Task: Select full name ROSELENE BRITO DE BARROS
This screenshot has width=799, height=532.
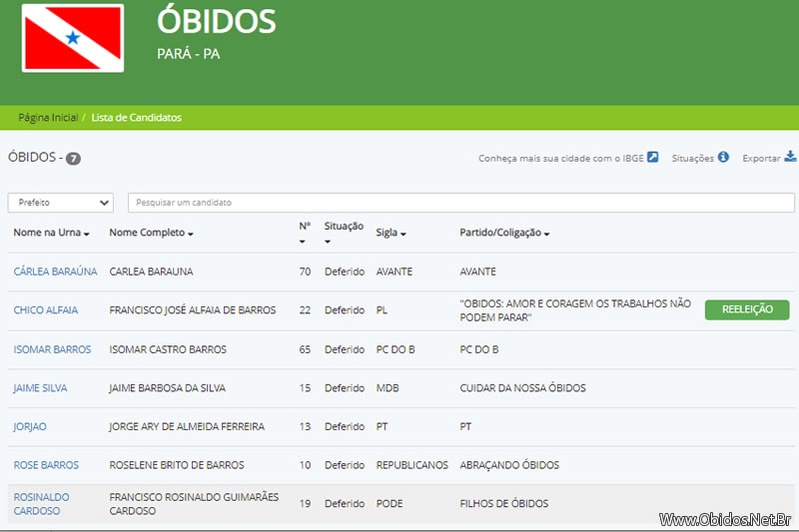Action: pos(177,465)
